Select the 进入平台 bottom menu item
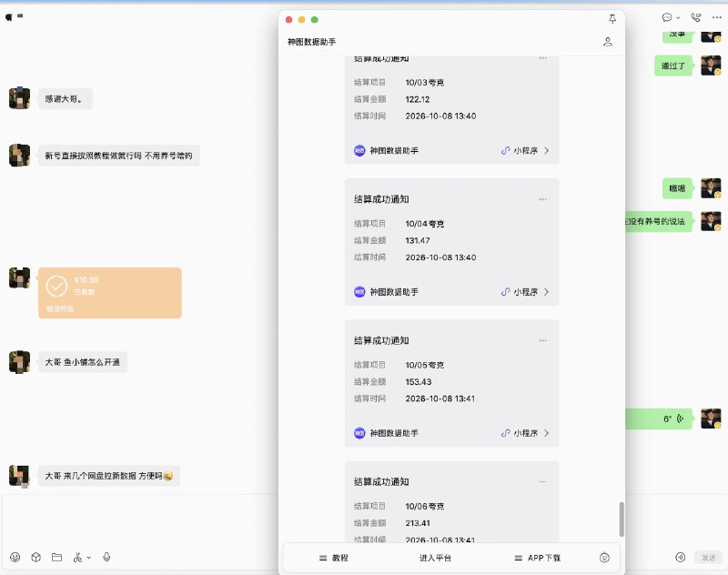Screen dimensions: 728x575 click(435, 558)
